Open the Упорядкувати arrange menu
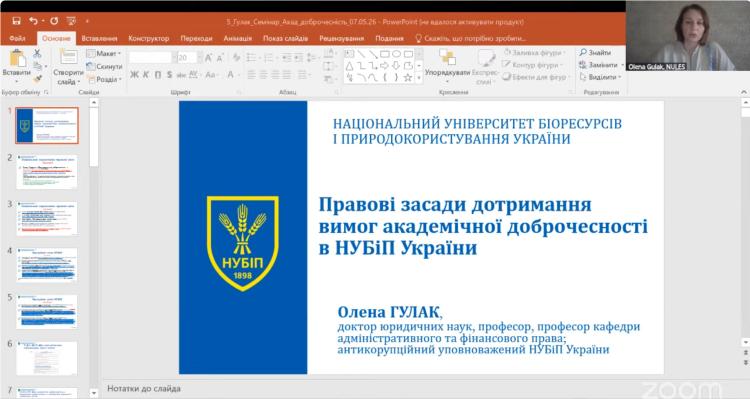 [x=447, y=67]
